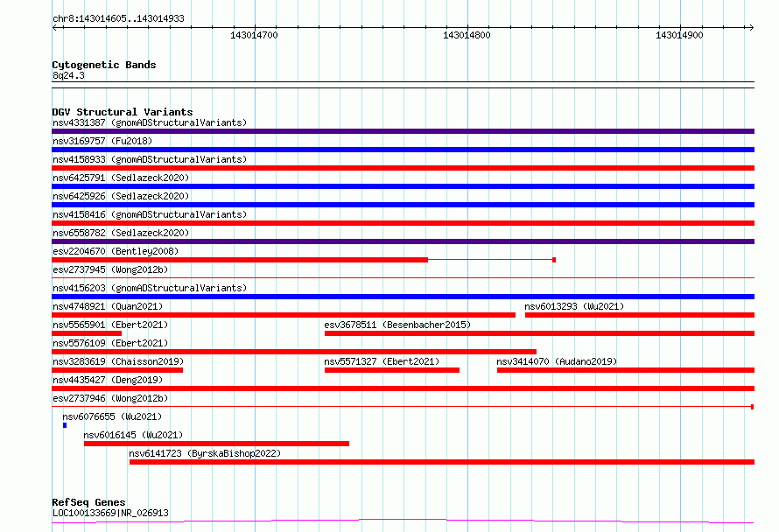779x532 pixels.
Task: Click the nsv6141723 (ByrskaBishop2022) label
Action: [205, 453]
